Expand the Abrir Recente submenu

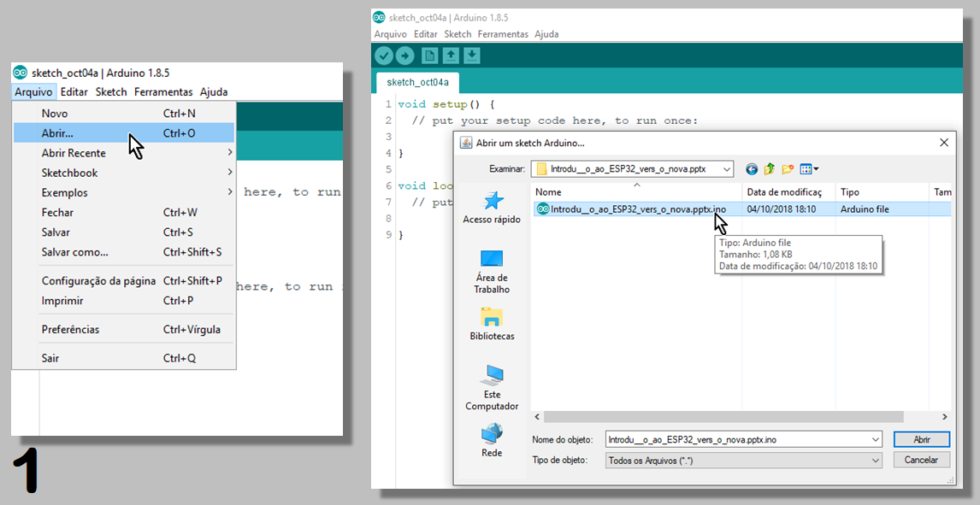[124, 153]
